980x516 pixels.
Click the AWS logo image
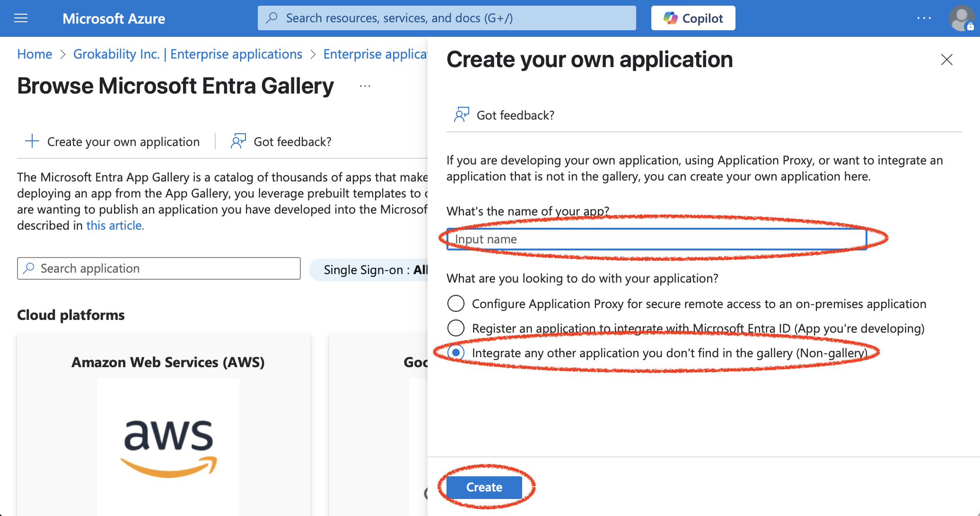pyautogui.click(x=168, y=448)
